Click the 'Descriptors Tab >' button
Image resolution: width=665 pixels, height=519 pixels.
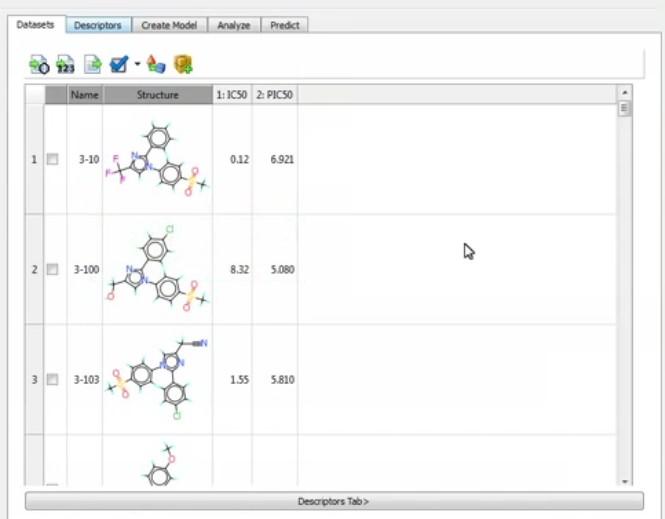click(x=334, y=501)
